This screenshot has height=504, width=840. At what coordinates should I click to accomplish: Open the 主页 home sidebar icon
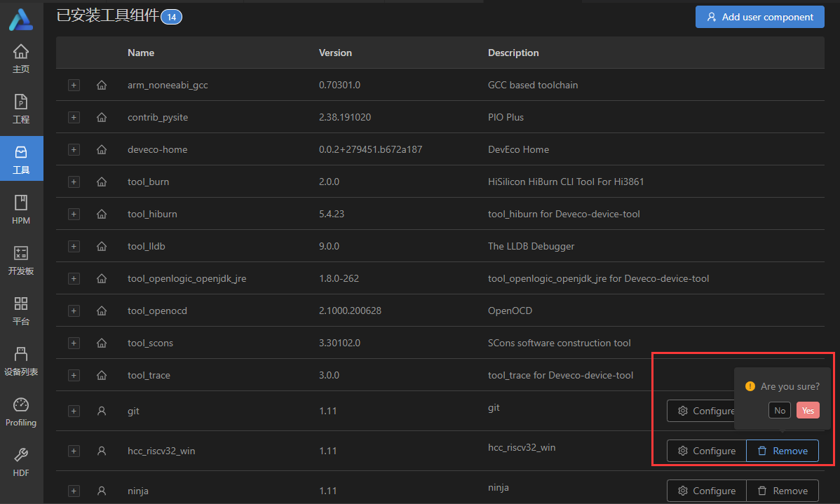click(21, 58)
